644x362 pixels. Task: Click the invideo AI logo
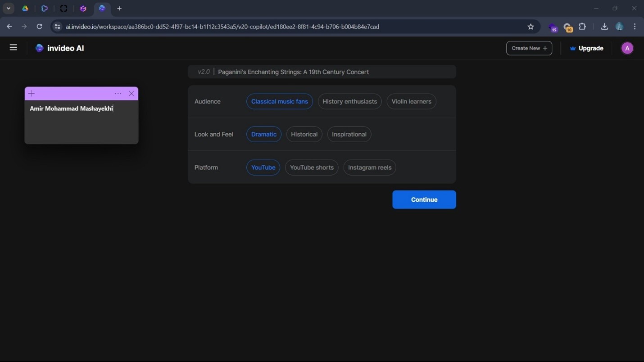(59, 48)
